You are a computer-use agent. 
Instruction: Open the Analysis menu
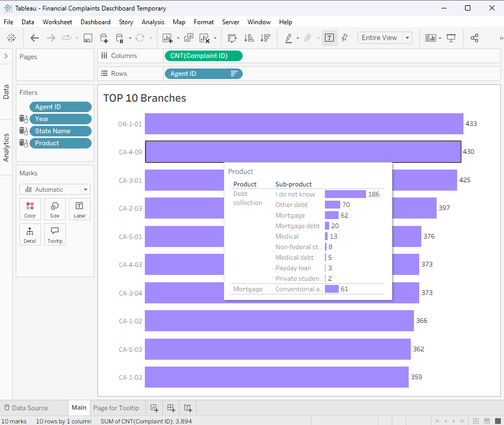[x=153, y=22]
